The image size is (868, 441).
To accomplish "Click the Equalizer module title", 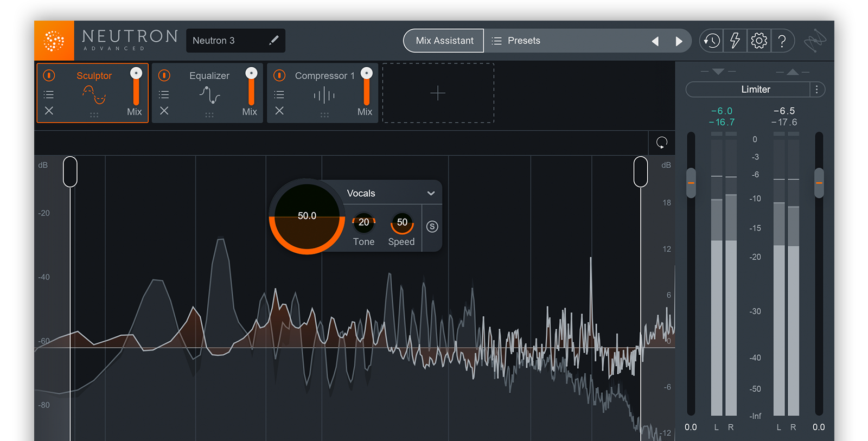I will (209, 75).
